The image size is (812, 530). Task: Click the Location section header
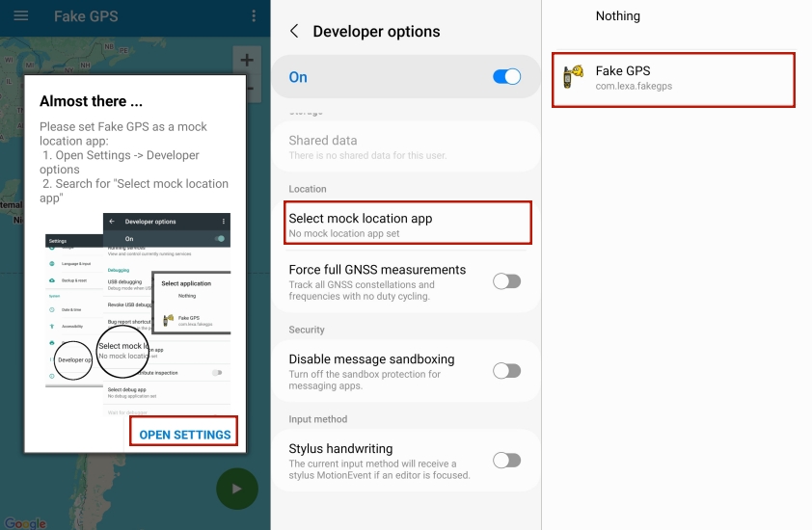308,189
